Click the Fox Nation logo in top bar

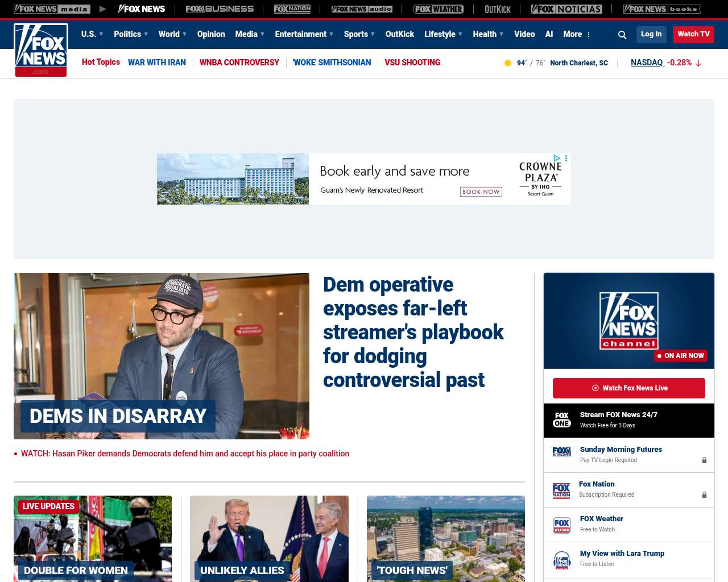pos(292,9)
